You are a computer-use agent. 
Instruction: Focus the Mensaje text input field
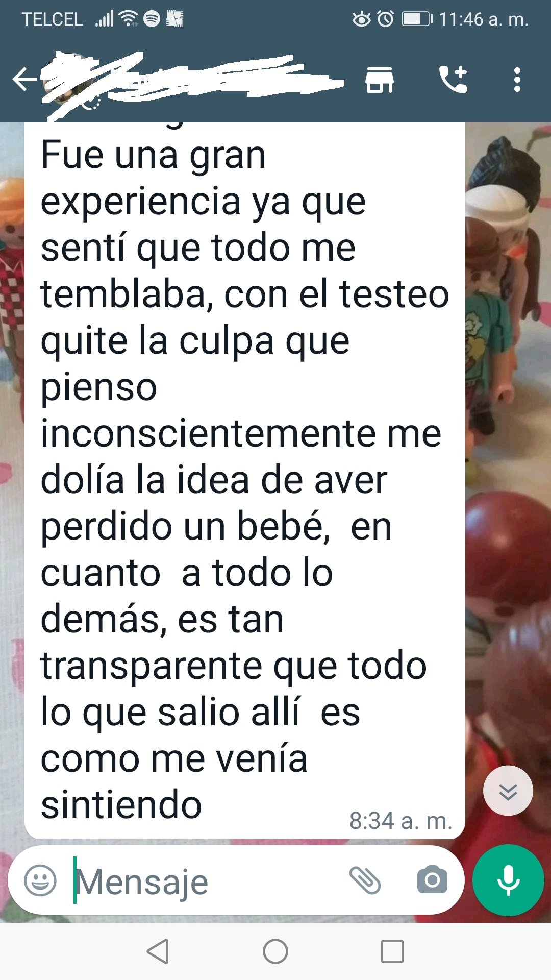point(204,881)
